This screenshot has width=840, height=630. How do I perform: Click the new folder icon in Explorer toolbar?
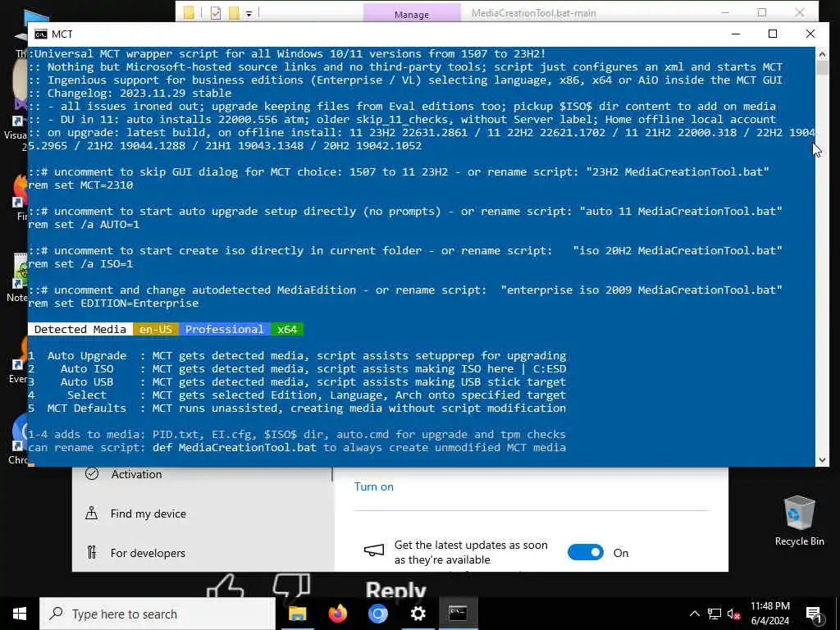(x=234, y=13)
